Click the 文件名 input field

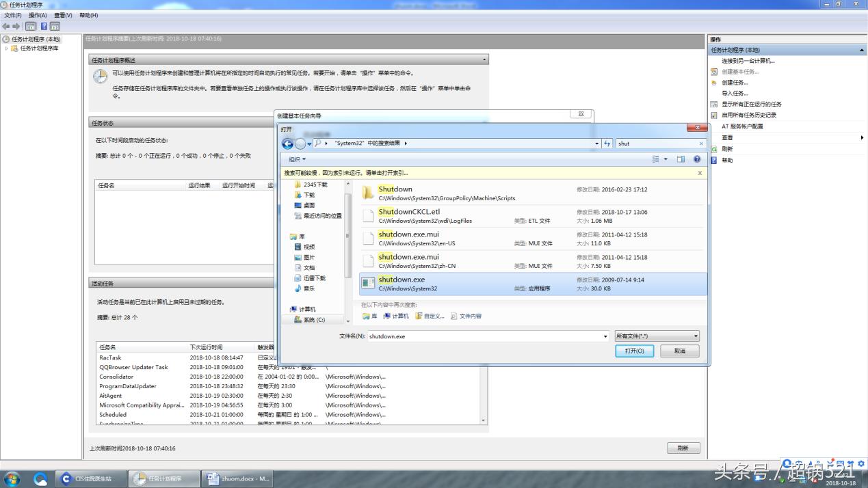486,336
